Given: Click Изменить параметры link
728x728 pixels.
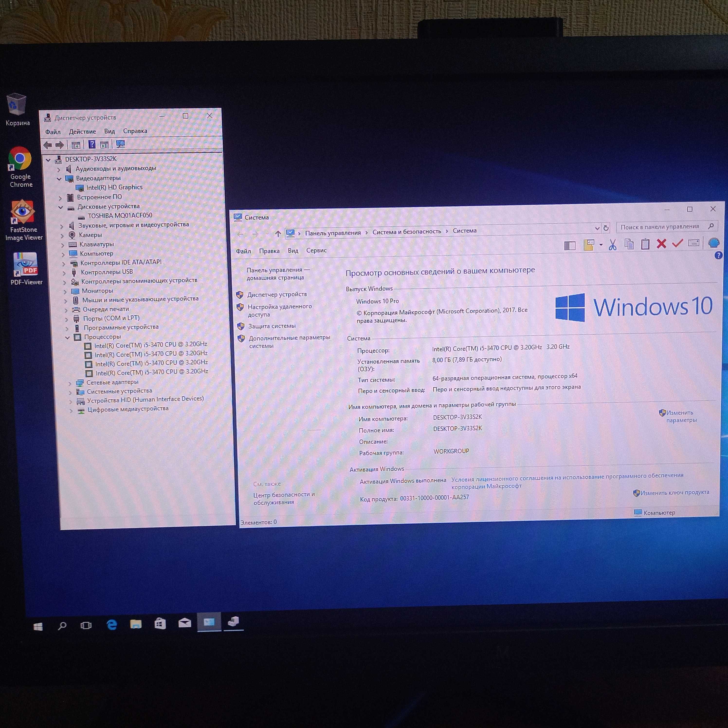Looking at the screenshot, I should pos(681,416).
